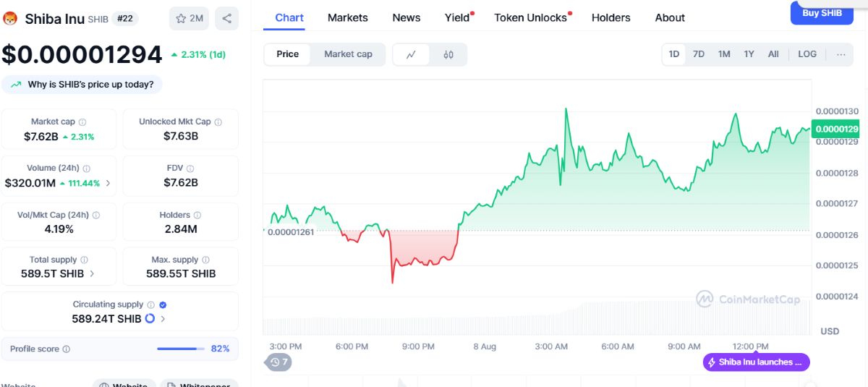Expand the Volume (24h) chevron

pyautogui.click(x=109, y=183)
